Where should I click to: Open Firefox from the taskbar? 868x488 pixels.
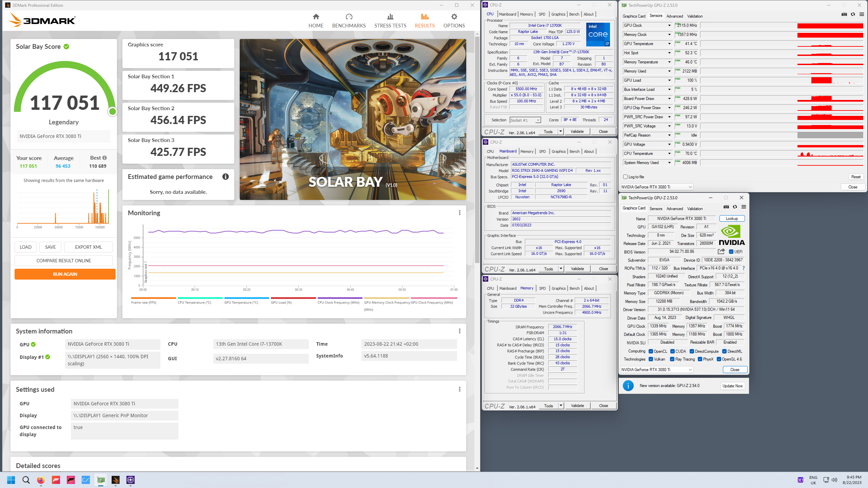(x=41, y=480)
